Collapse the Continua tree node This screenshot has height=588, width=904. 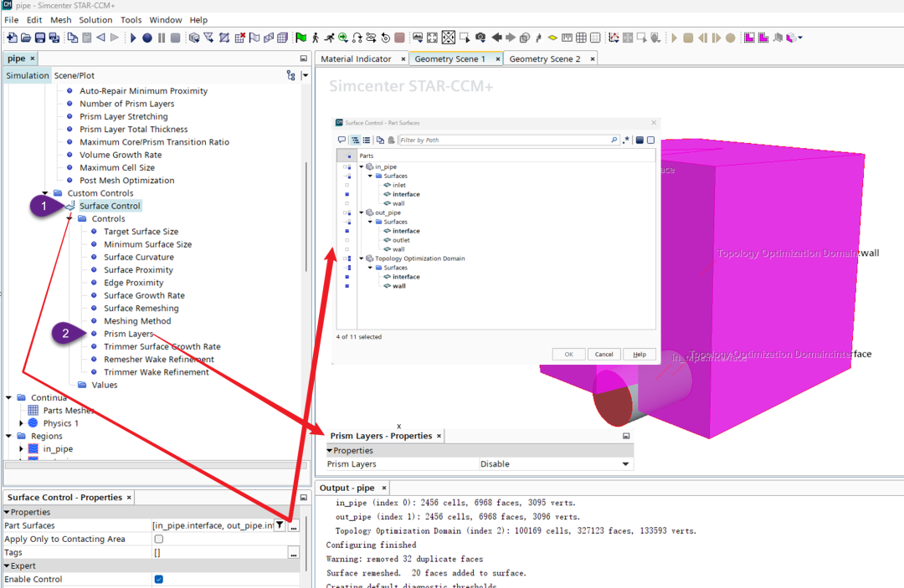(8, 398)
